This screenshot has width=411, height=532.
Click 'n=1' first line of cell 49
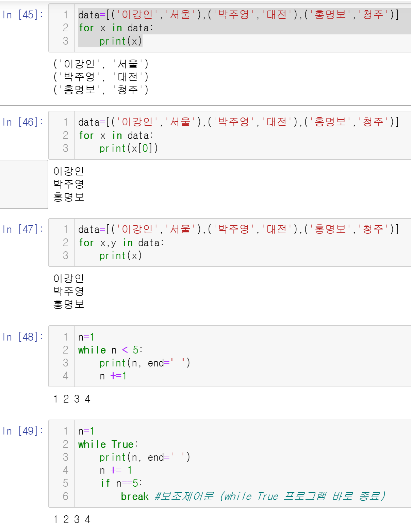pos(86,431)
